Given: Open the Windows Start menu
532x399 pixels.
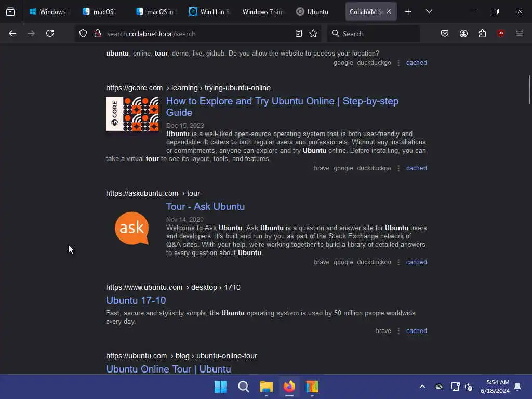Looking at the screenshot, I should 220,387.
